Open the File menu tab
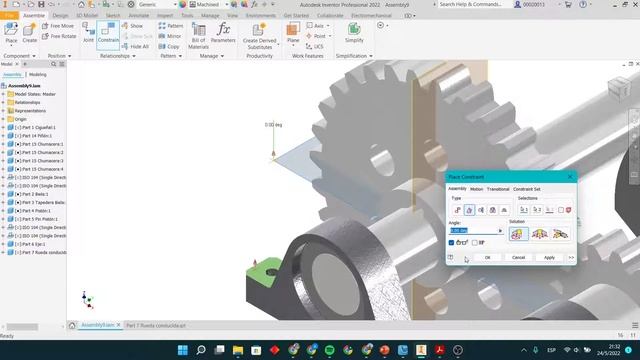Image resolution: width=640 pixels, height=360 pixels. point(9,16)
